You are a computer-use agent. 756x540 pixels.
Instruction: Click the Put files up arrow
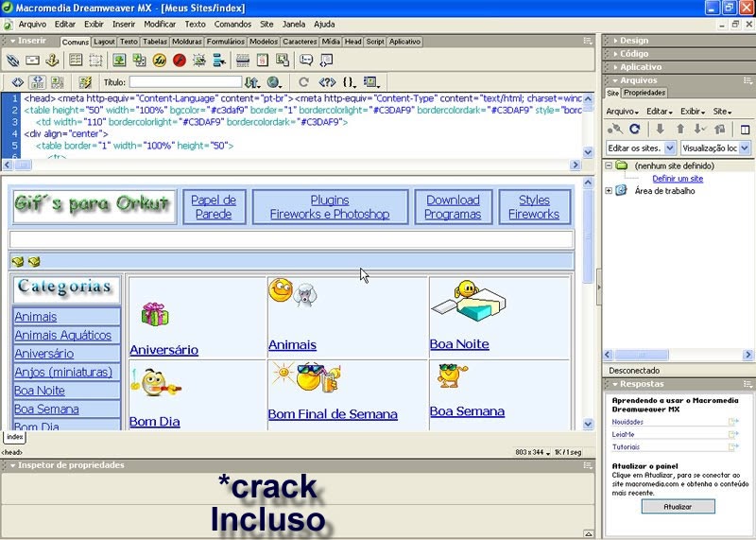click(x=679, y=129)
